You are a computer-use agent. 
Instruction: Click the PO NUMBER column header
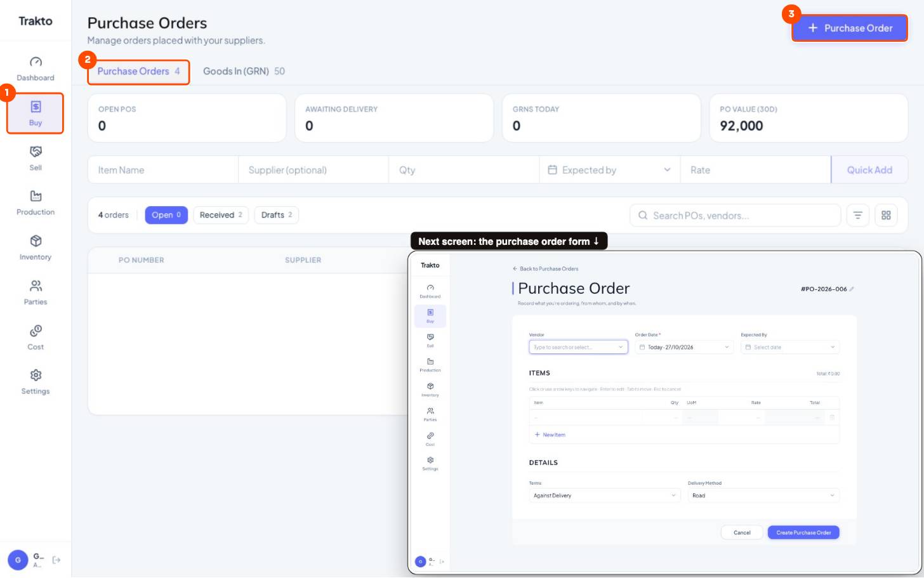[x=142, y=260]
